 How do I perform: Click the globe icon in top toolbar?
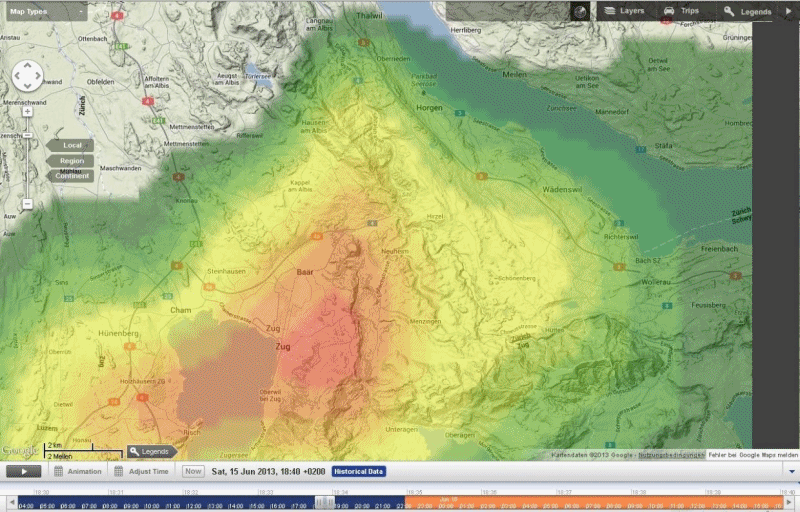pos(581,11)
